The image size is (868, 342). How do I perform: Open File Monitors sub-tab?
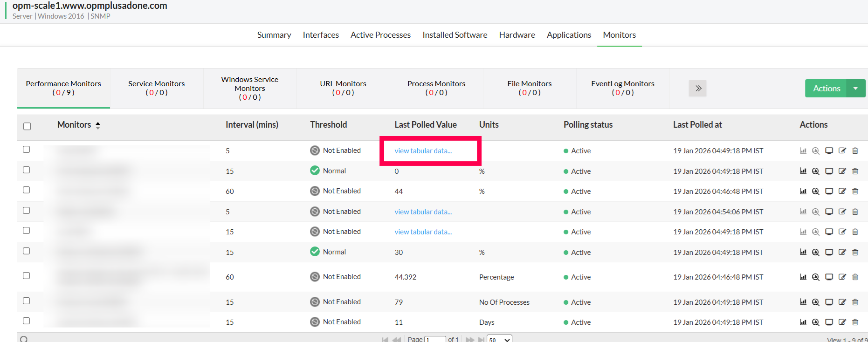[x=530, y=88]
